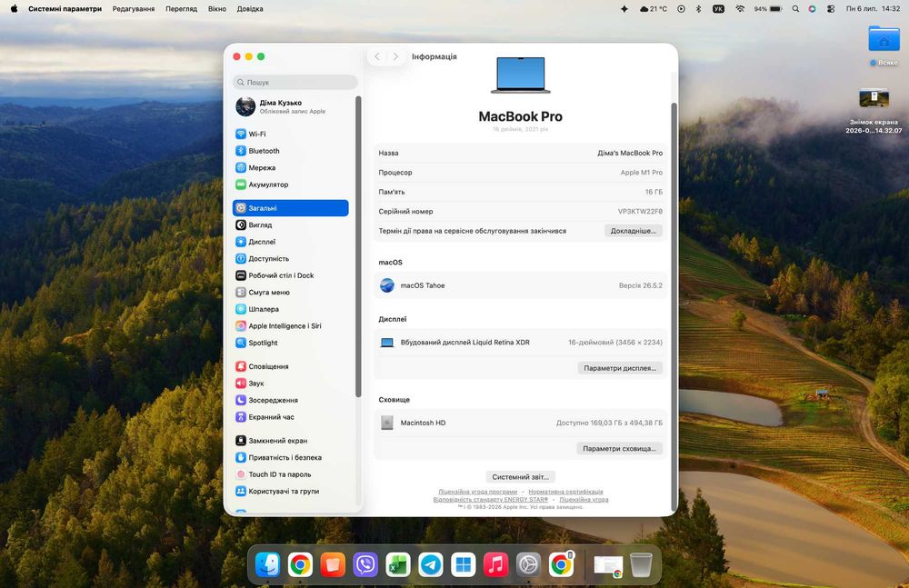The image size is (909, 588).
Task: Open Apple Intelligence і Siri settings
Action: 291,326
